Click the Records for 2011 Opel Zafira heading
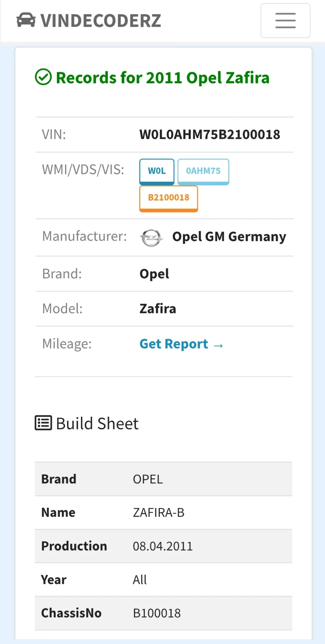 pos(162,78)
